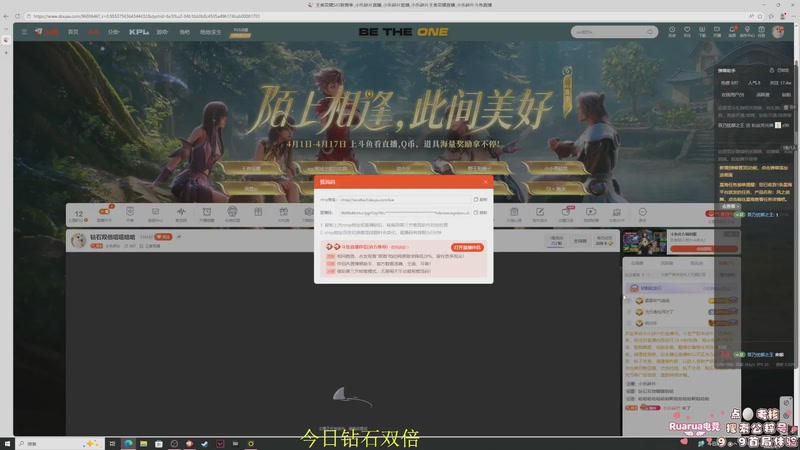
Task: Open Microsoft Edge from the taskbar
Action: pyautogui.click(x=128, y=443)
